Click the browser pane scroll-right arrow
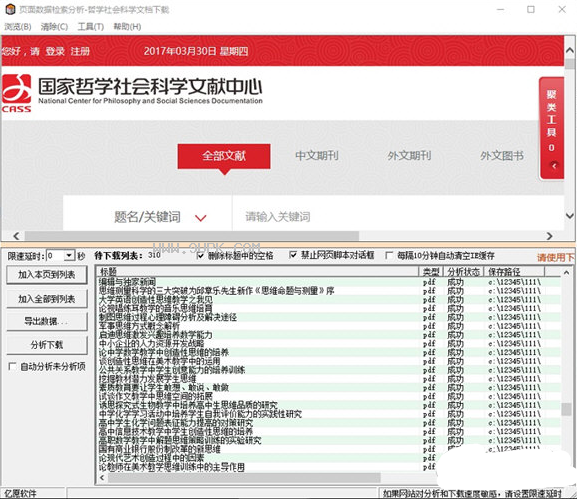This screenshot has height=501, width=577. 549,236
